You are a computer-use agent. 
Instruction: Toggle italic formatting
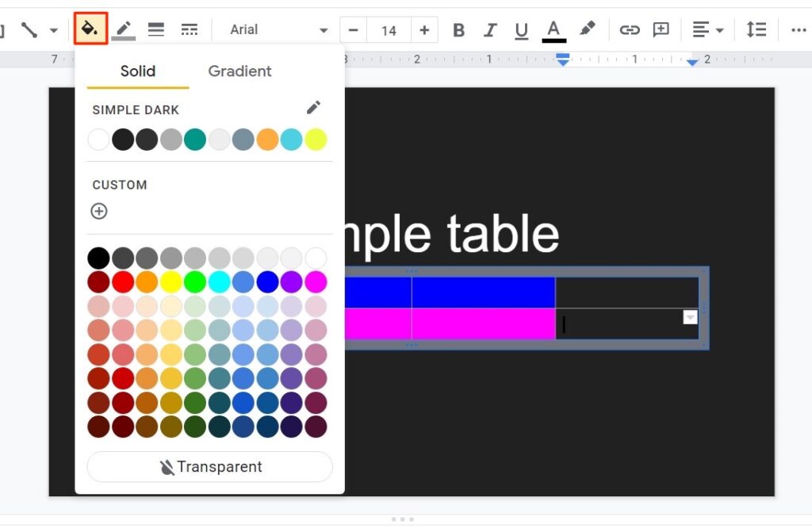(x=490, y=29)
